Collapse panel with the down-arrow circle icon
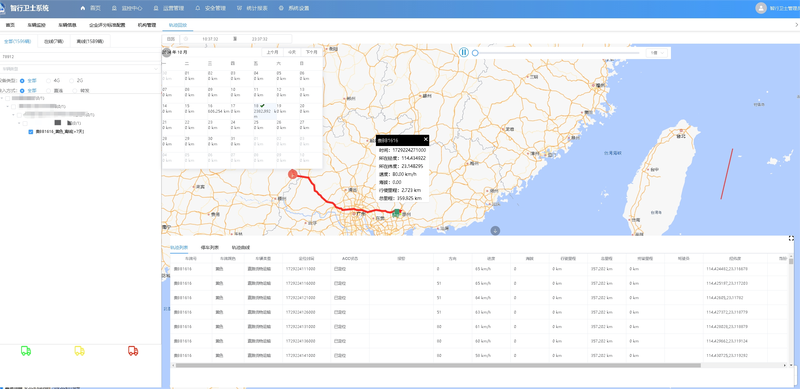Viewport: 800px width, 389px height. click(x=495, y=231)
